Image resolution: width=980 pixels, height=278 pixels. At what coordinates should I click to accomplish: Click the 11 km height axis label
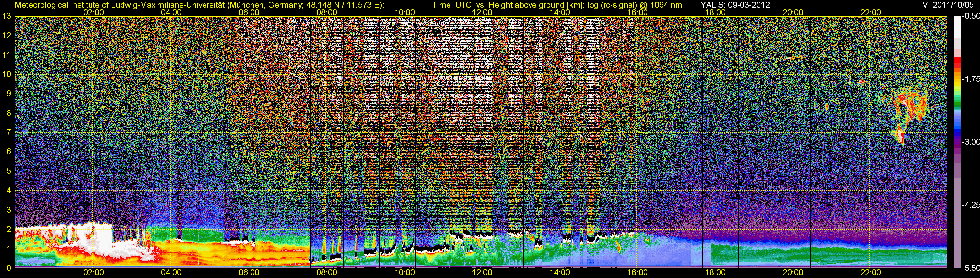pyautogui.click(x=7, y=55)
